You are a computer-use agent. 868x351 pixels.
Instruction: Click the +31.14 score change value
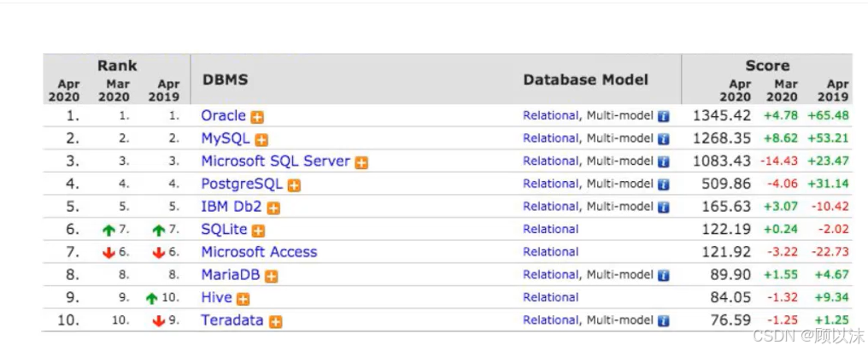point(828,184)
